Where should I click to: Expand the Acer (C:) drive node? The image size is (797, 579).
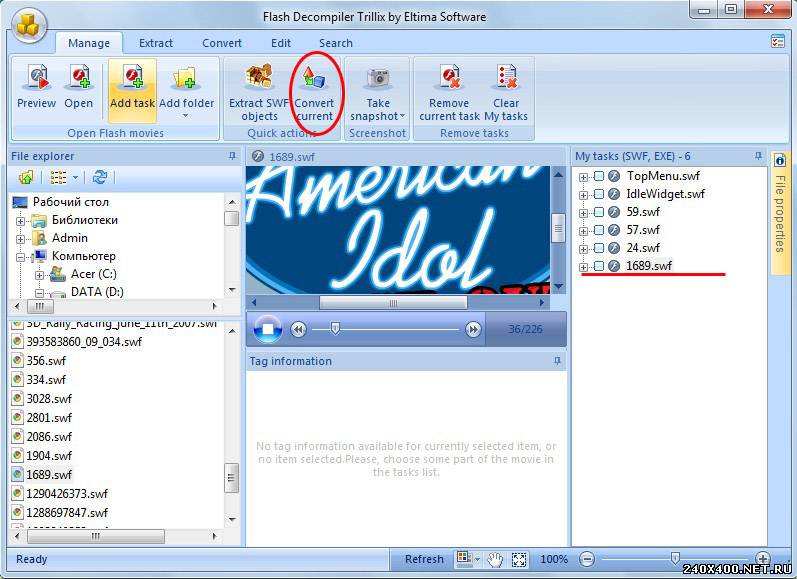tap(39, 275)
